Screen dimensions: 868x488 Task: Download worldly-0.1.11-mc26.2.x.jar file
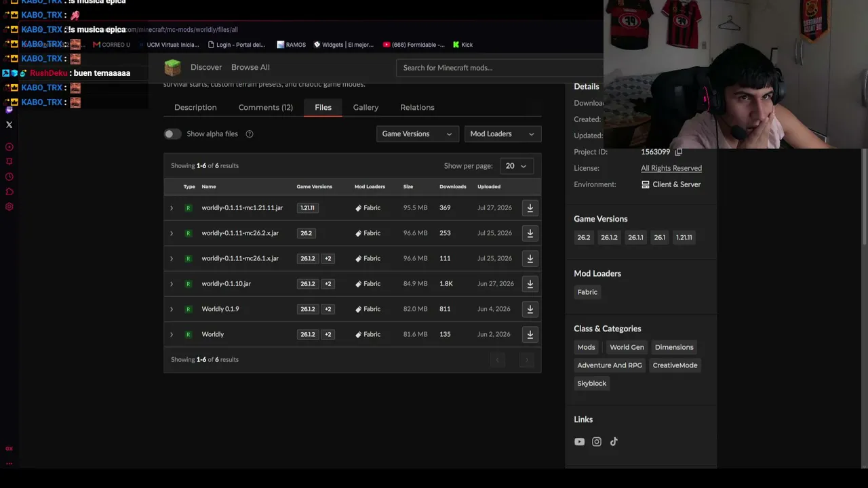tap(530, 233)
